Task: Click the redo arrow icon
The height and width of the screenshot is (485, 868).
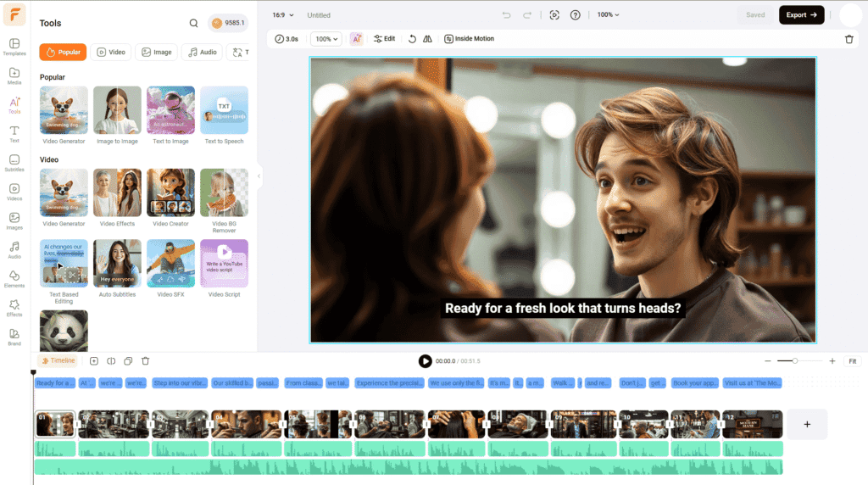Action: click(527, 15)
